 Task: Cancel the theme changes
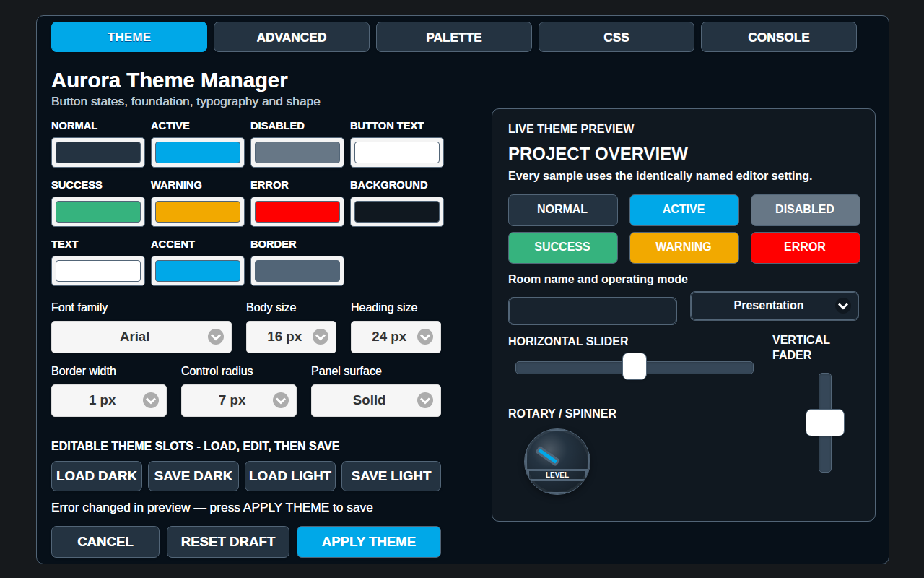pyautogui.click(x=105, y=542)
